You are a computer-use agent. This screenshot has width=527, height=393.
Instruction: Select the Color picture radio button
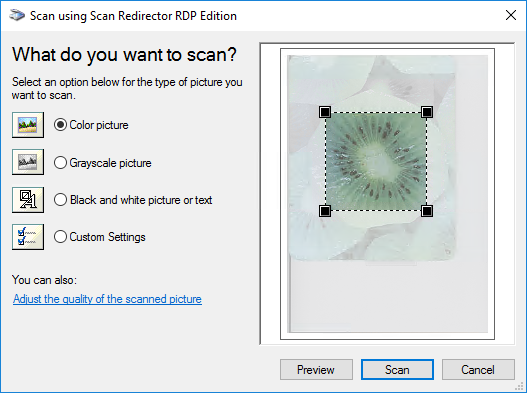coord(60,125)
